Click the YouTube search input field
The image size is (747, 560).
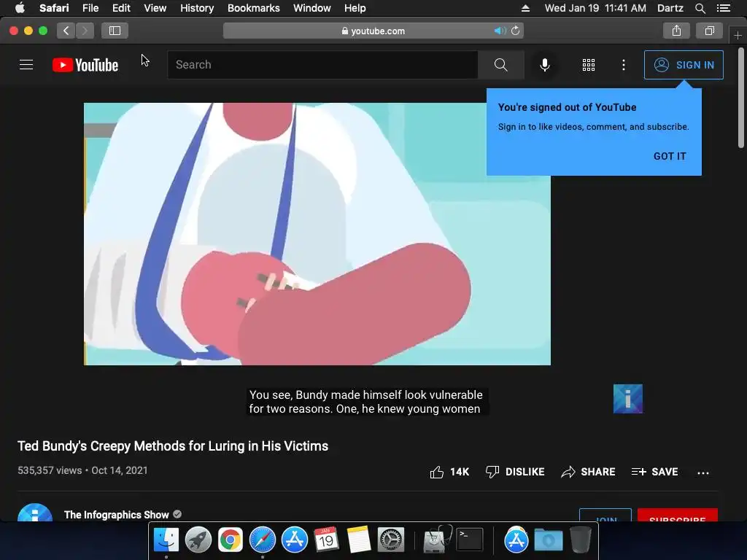coord(322,65)
